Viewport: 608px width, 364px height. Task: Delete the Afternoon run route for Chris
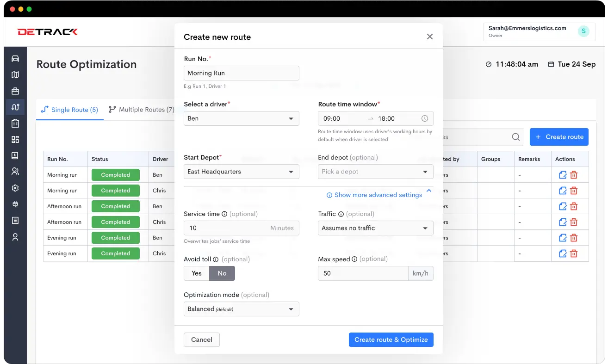[x=574, y=222]
